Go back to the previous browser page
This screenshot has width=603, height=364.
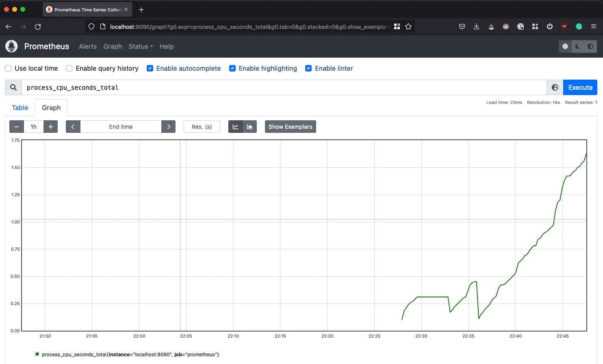pos(9,27)
